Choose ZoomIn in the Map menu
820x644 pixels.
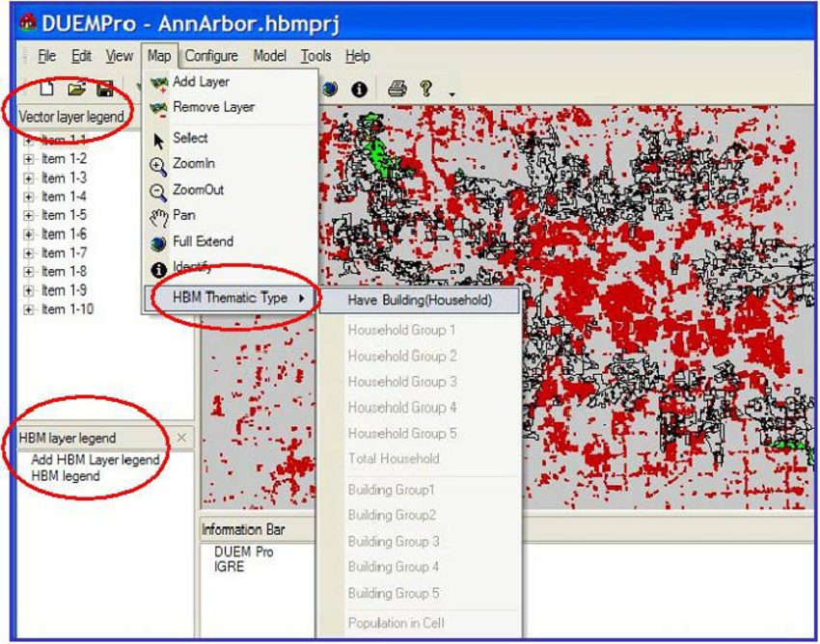[x=231, y=164]
